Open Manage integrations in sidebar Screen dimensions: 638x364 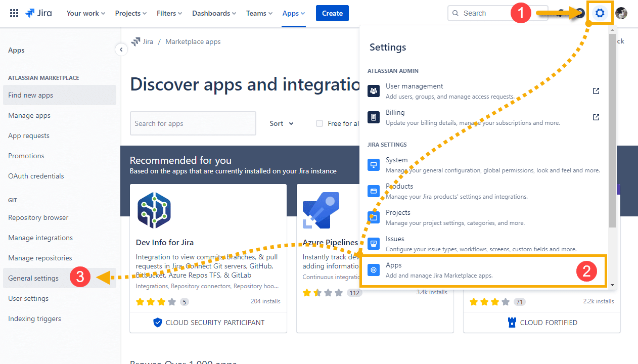click(x=60, y=238)
